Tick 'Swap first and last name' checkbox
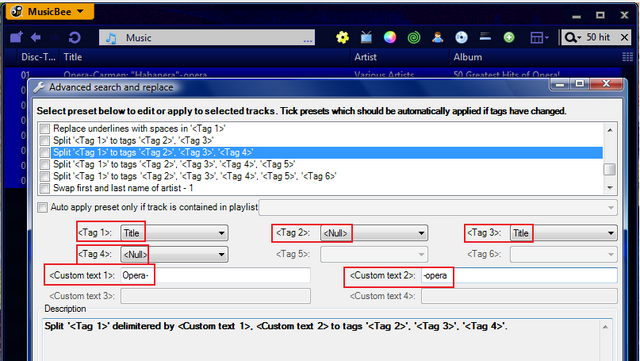This screenshot has width=640, height=361. 45,188
